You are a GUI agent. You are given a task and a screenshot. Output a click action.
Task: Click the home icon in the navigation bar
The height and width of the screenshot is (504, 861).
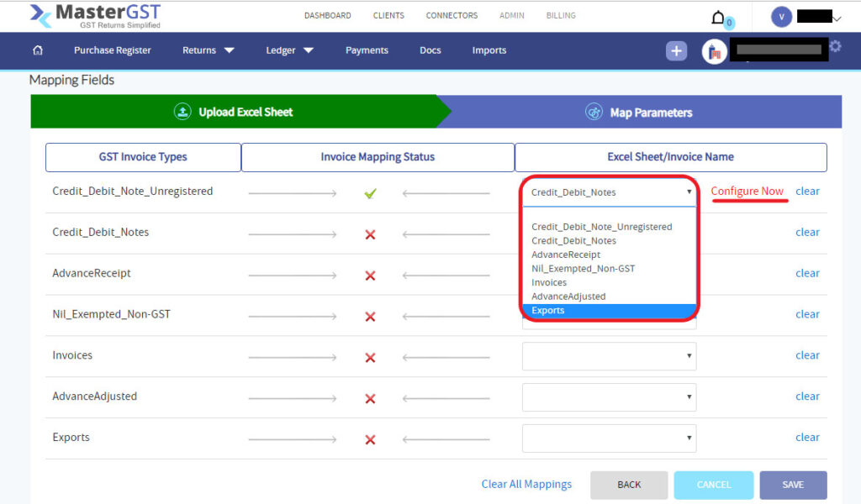point(37,50)
